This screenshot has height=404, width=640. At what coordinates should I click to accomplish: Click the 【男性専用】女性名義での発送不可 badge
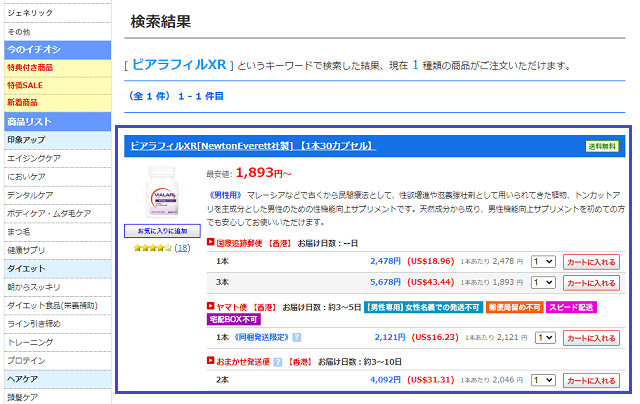pos(423,307)
